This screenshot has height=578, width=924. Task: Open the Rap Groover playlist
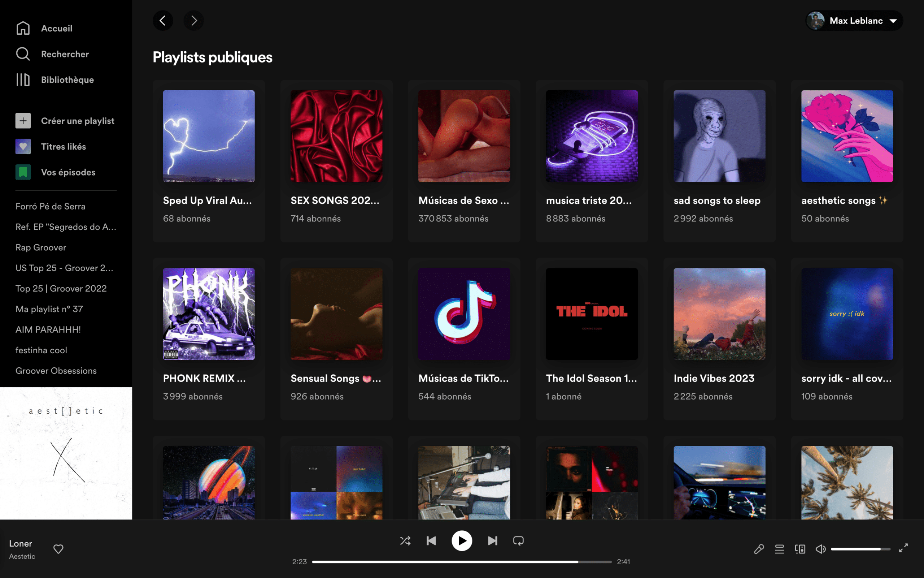pos(41,247)
